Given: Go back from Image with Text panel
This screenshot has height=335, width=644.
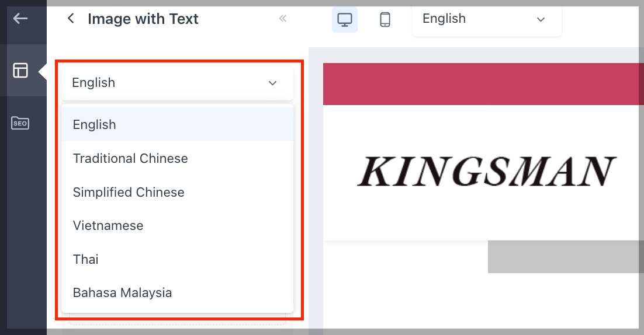Looking at the screenshot, I should coord(71,19).
